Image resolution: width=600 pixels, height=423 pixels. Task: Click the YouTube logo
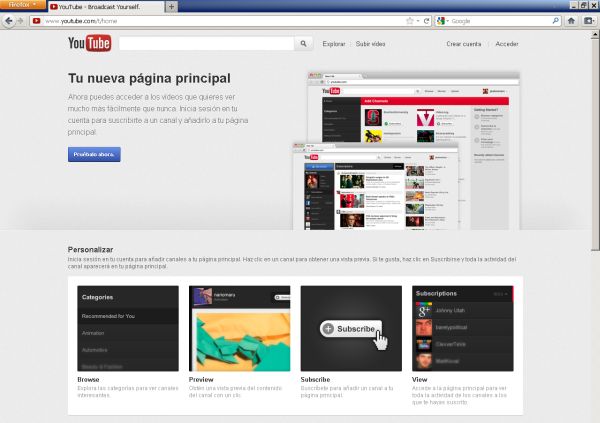click(x=90, y=43)
